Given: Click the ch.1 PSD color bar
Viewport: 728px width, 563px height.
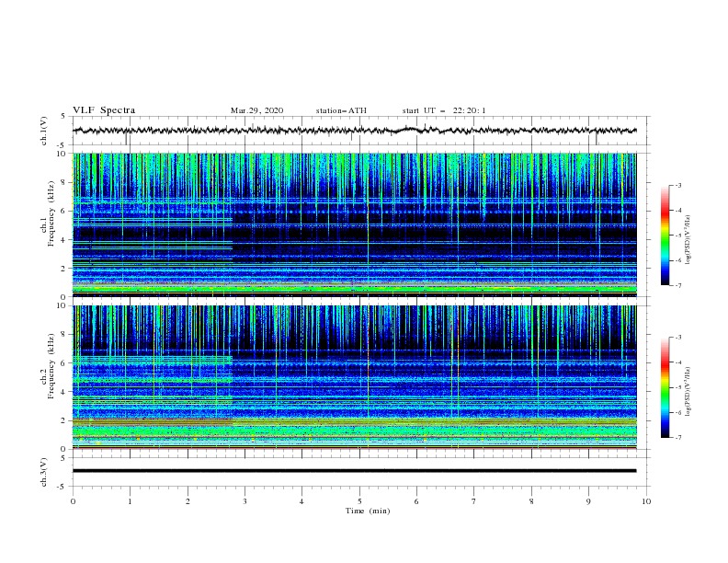Looking at the screenshot, I should [x=665, y=236].
